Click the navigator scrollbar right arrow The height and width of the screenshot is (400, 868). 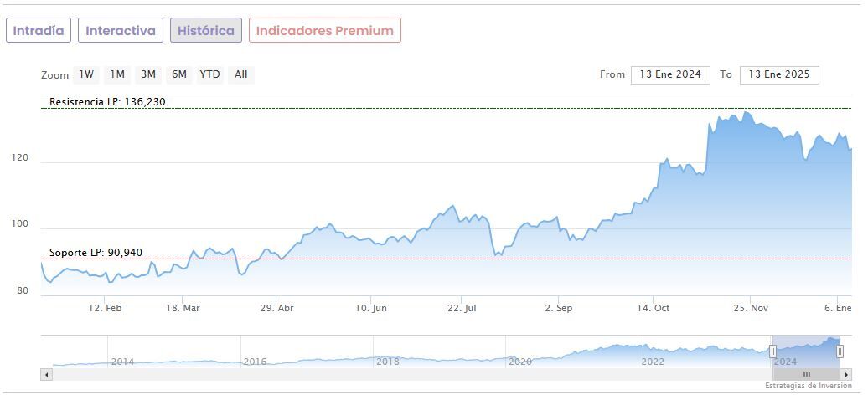click(x=847, y=374)
